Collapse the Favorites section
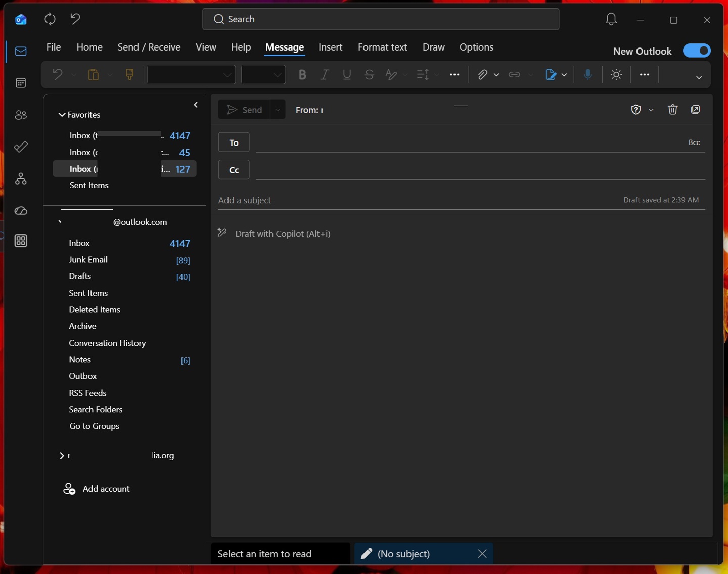Screen dimensions: 728x574 point(62,115)
